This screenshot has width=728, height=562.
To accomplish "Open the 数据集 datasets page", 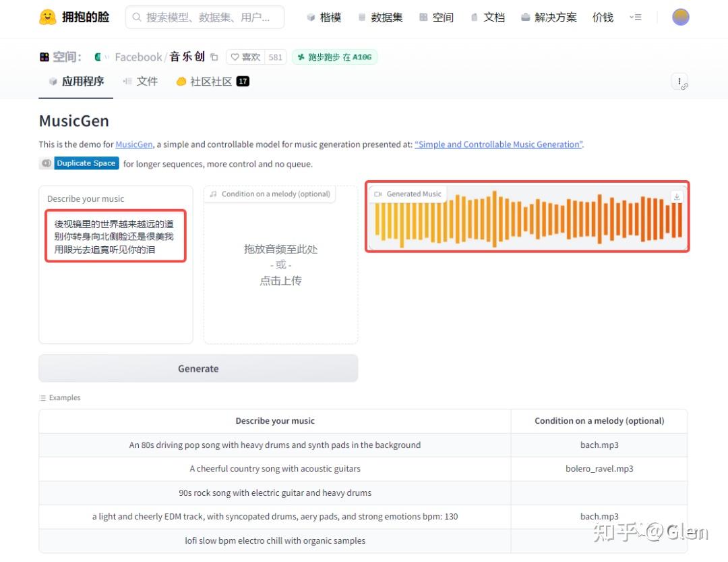I will pos(380,18).
